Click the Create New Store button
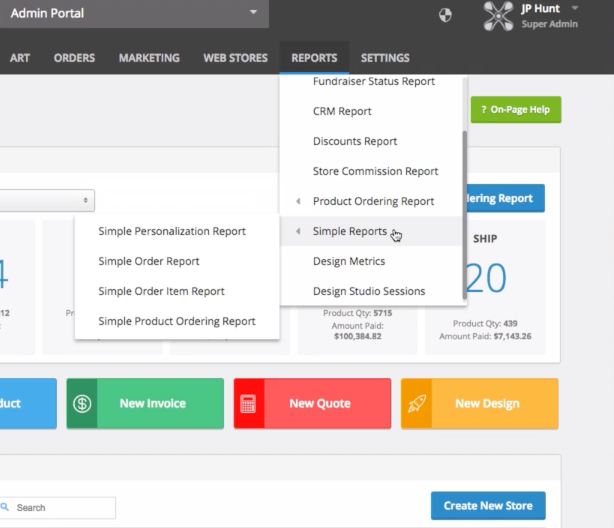The width and height of the screenshot is (614, 528). pos(488,506)
